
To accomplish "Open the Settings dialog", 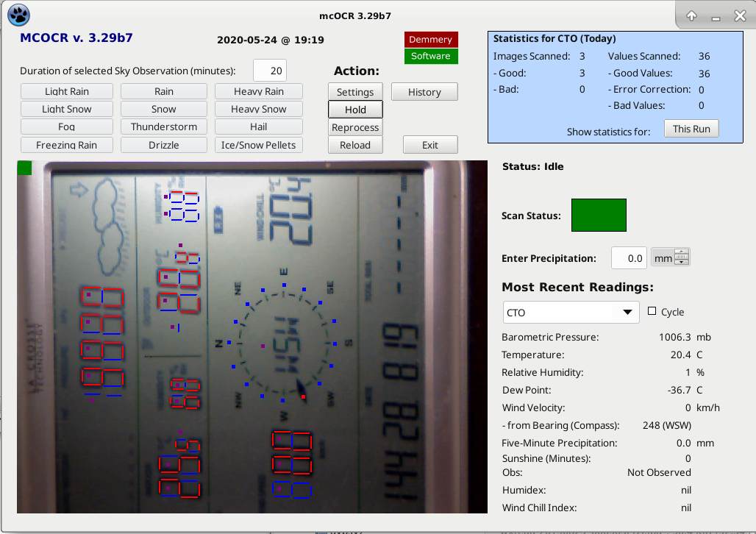I will [355, 92].
